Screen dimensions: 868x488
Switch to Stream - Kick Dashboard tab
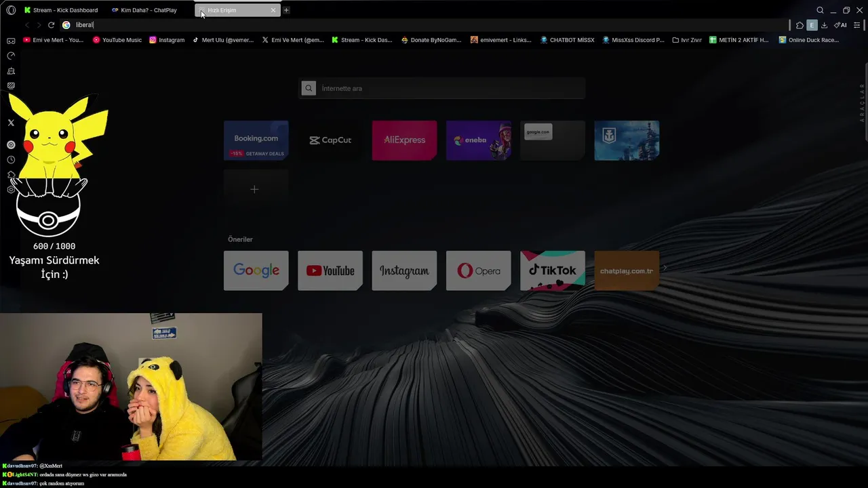(x=61, y=10)
